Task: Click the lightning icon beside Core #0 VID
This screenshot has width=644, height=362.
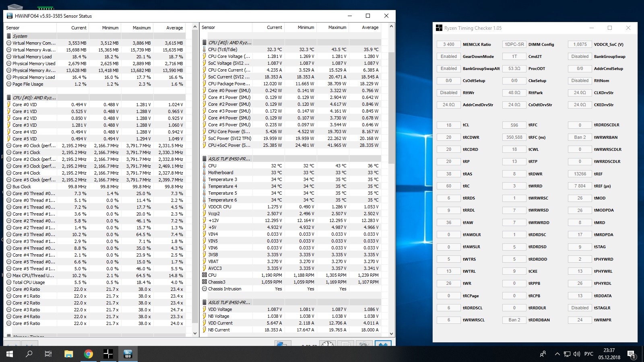Action: (x=9, y=105)
